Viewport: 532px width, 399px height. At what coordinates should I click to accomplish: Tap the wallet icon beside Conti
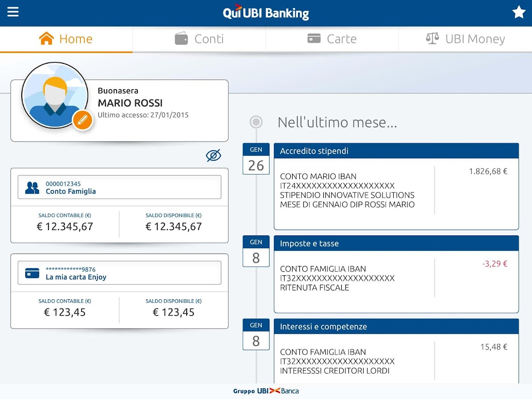181,39
